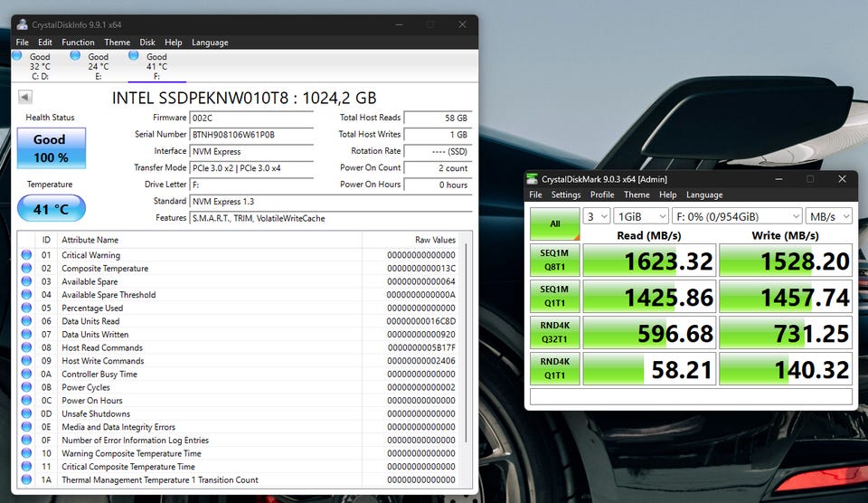868x503 pixels.
Task: Click status orb for Available Spare row
Action: pyautogui.click(x=26, y=281)
